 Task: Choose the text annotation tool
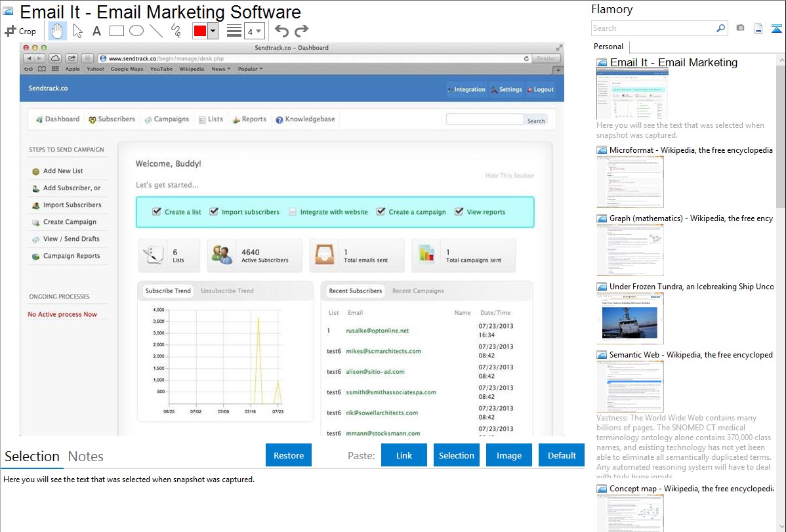[96, 31]
